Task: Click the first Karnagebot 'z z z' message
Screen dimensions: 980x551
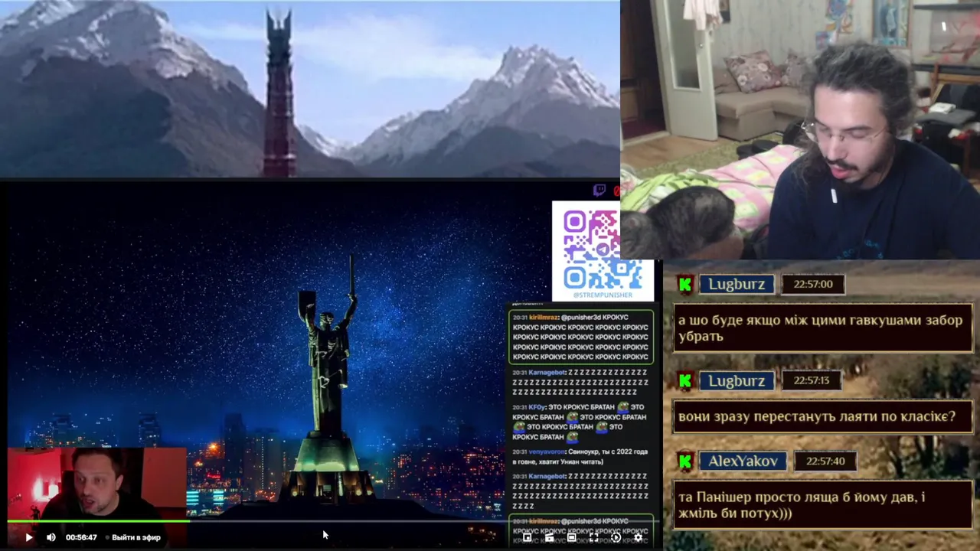Action: (x=580, y=382)
